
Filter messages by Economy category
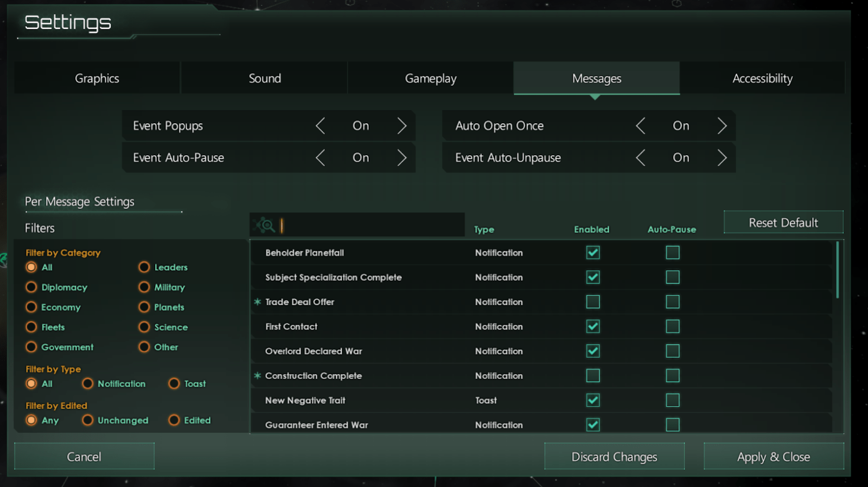(x=31, y=307)
